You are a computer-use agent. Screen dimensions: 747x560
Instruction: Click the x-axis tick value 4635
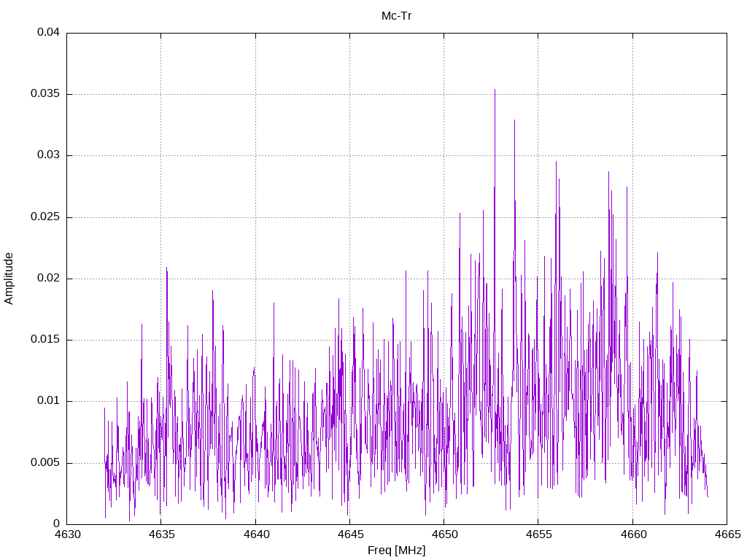pos(161,534)
